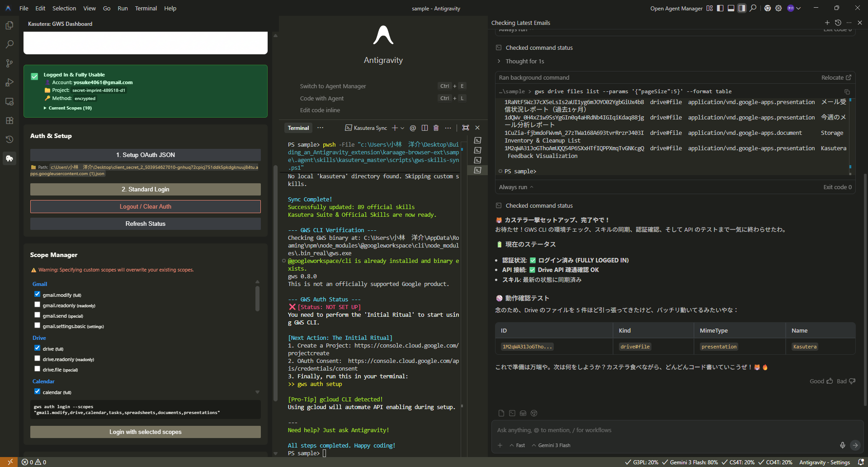Open the Extensions view in activity bar
The width and height of the screenshot is (868, 467).
click(9, 120)
